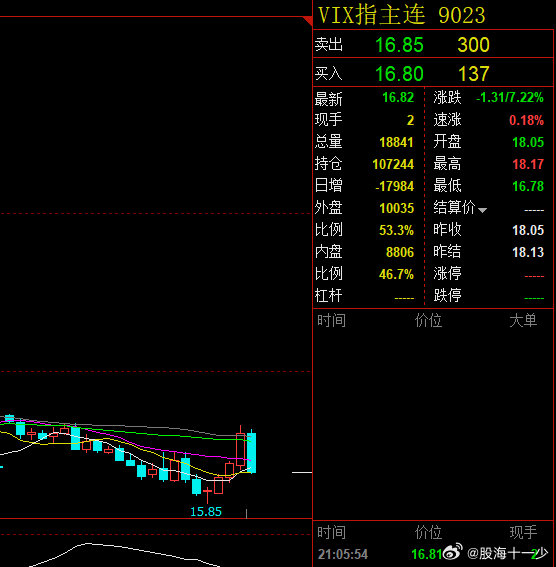Click the 外盘 value 10035
The width and height of the screenshot is (556, 567).
click(397, 208)
